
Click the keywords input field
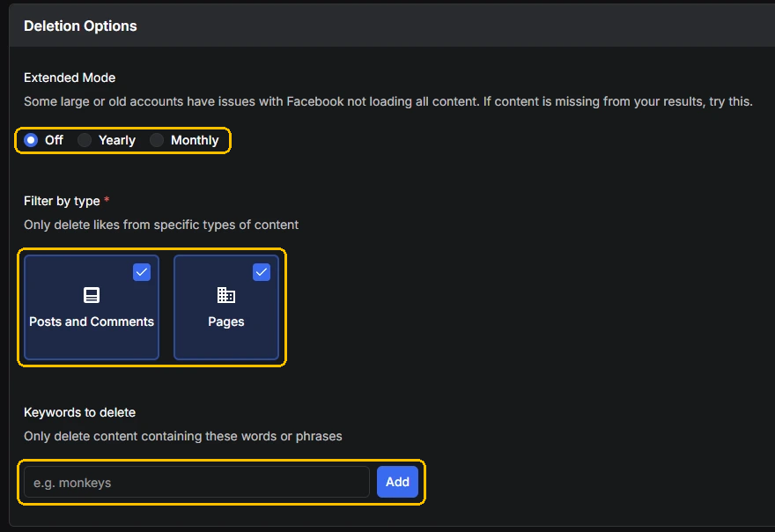(196, 482)
